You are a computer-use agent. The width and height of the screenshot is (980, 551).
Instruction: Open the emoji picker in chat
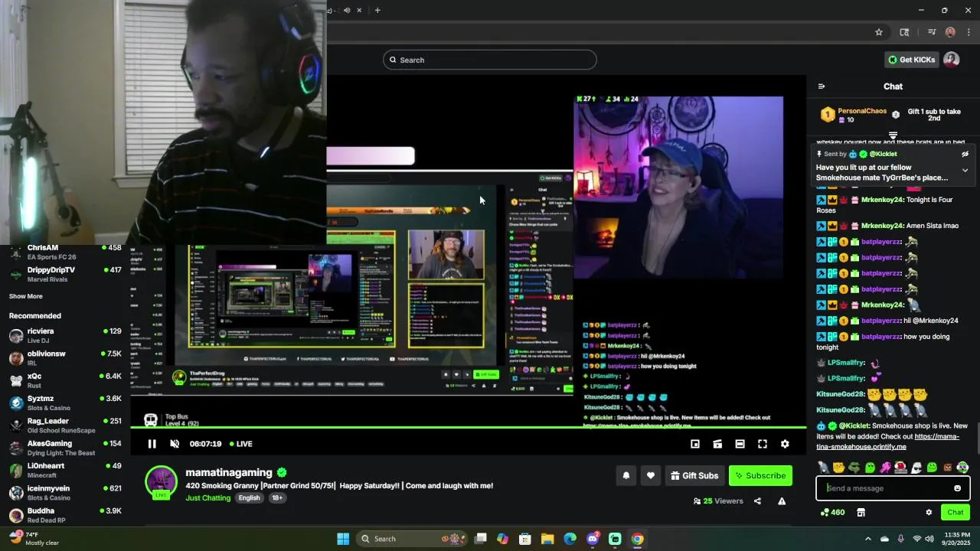pyautogui.click(x=957, y=488)
